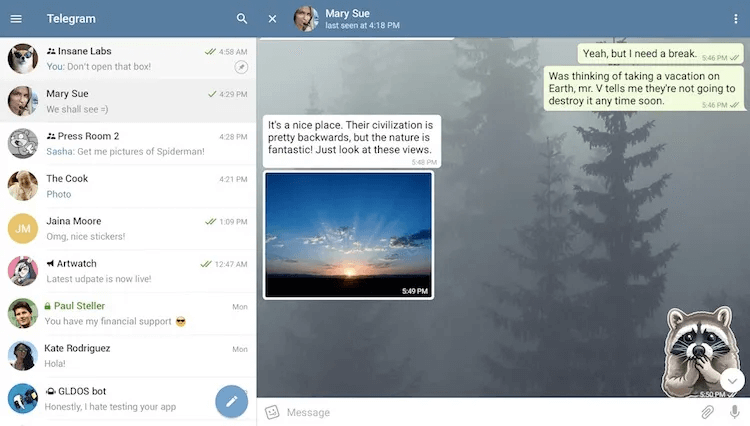750x426 pixels.
Task: Open the GLDOS bot chat
Action: [x=128, y=398]
